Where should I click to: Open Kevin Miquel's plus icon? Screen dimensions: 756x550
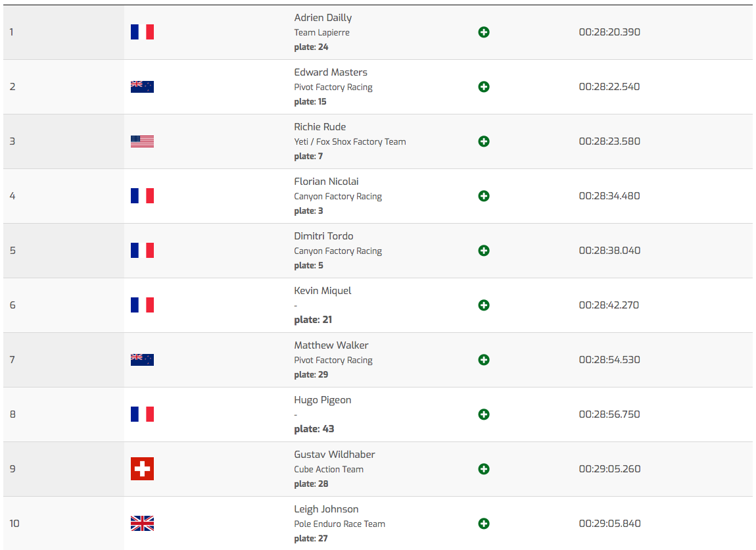click(484, 305)
